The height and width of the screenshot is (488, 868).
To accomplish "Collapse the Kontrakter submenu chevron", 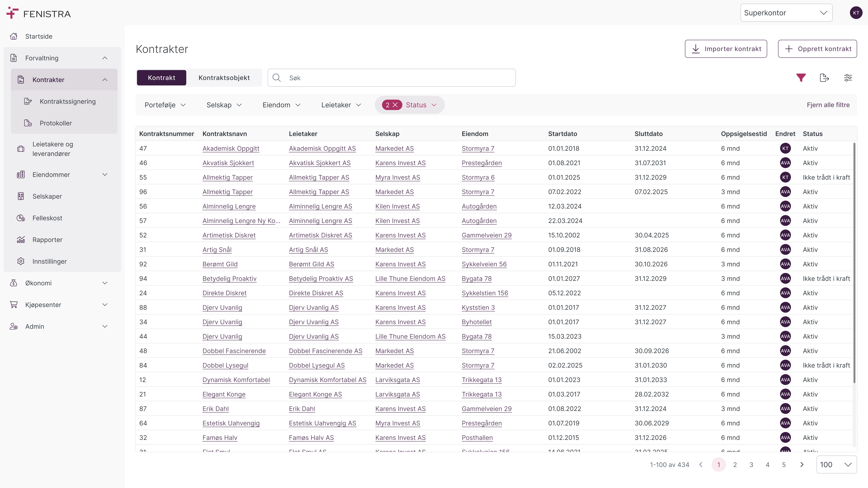I will [105, 80].
